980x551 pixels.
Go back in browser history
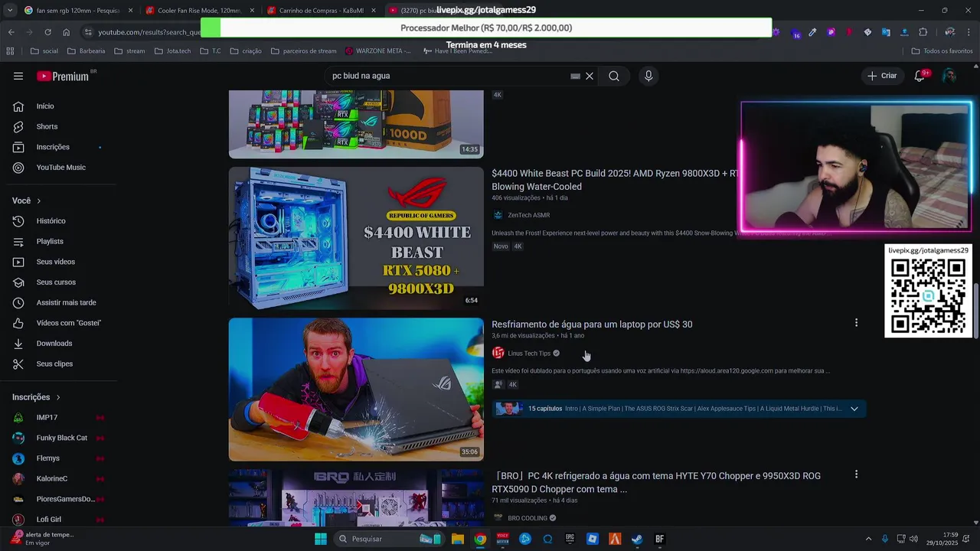click(x=11, y=32)
